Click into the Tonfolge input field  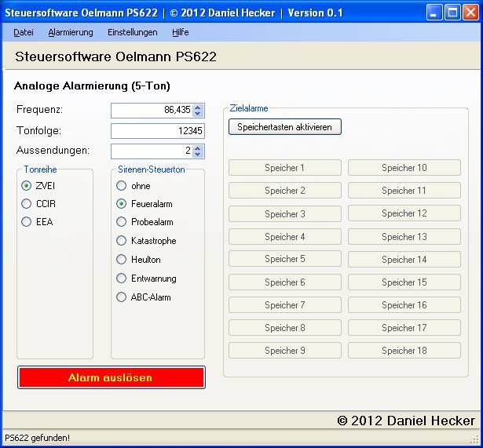(x=157, y=131)
